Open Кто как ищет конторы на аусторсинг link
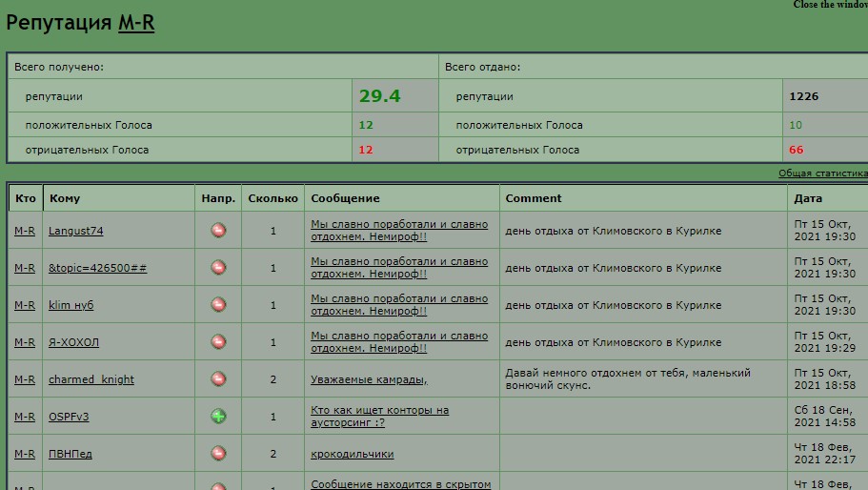Viewport: 868px width, 490px height. click(x=380, y=416)
